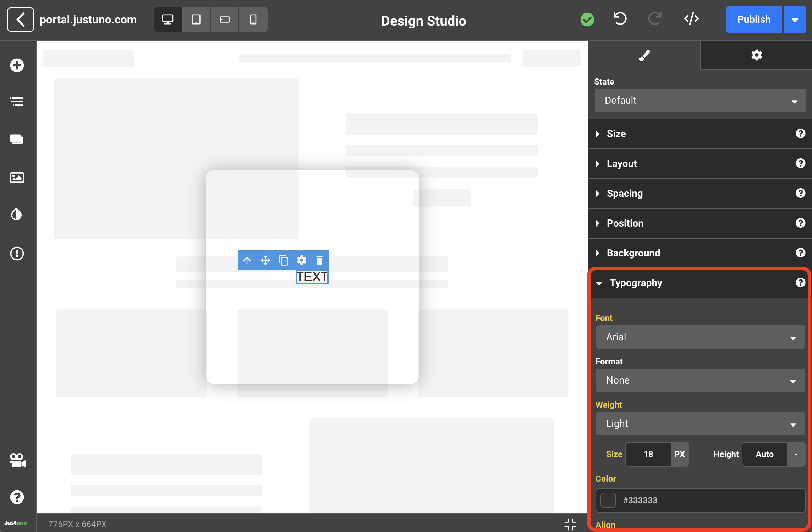Open the video camera tutorials icon
Image resolution: width=812 pixels, height=532 pixels.
(x=17, y=460)
